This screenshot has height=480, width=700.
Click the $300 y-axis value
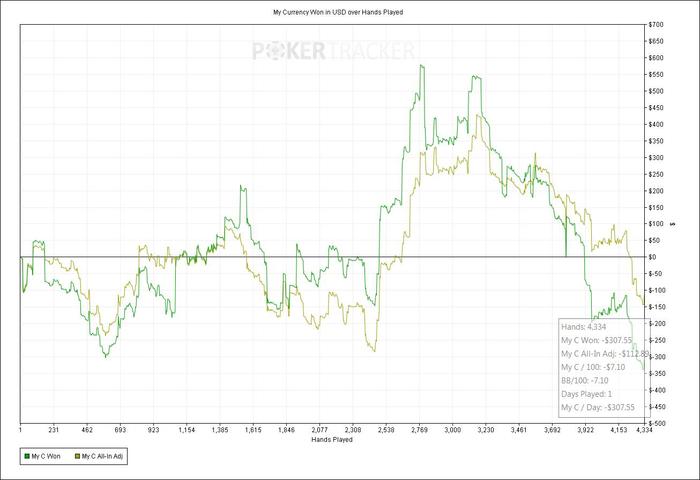point(656,158)
